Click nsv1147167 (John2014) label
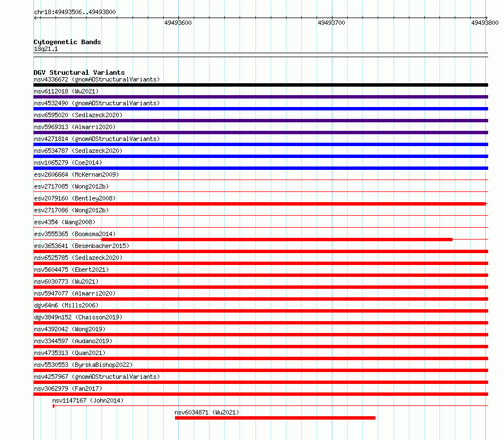This screenshot has height=440, width=504. click(x=88, y=400)
